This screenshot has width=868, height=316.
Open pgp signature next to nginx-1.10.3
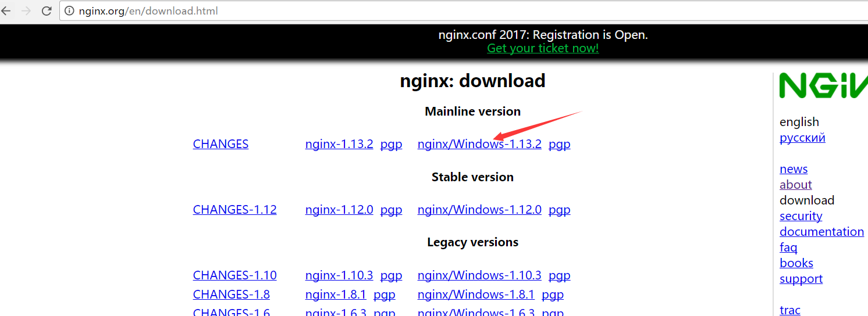coord(391,276)
